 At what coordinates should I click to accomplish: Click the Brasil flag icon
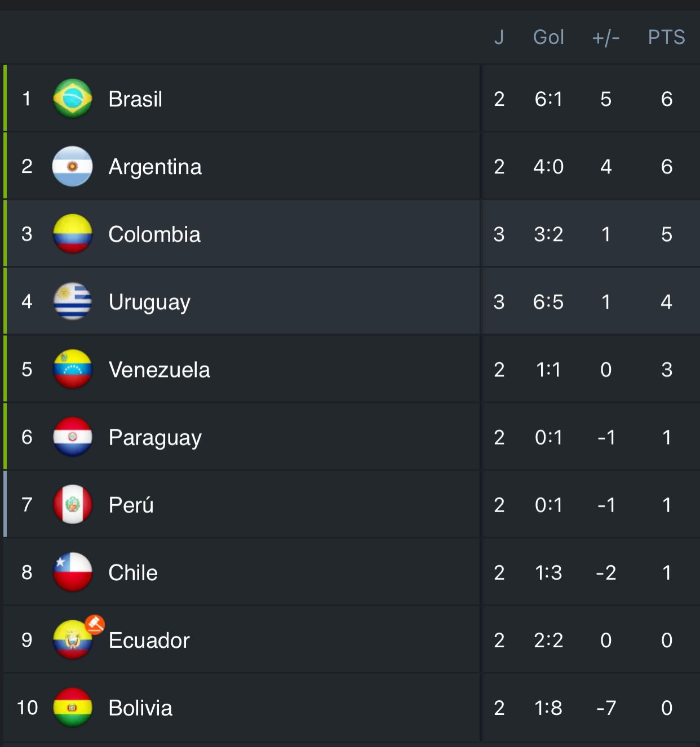[x=72, y=99]
